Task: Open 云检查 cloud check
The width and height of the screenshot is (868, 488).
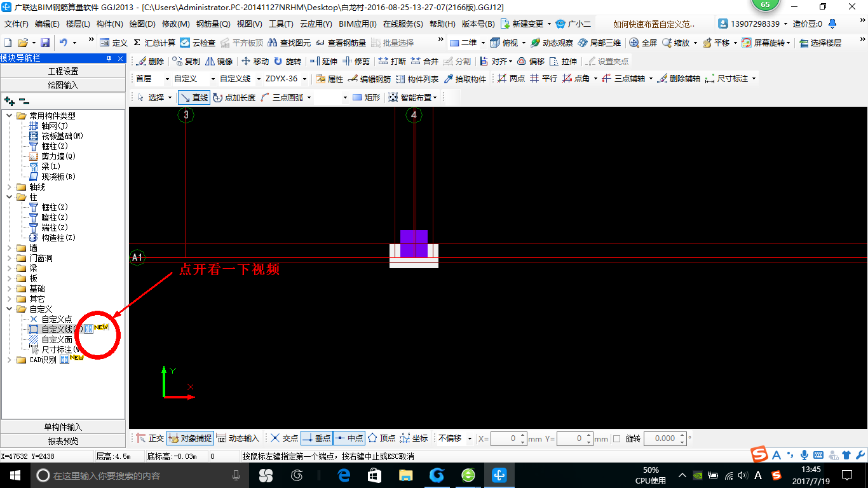Action: (x=198, y=43)
